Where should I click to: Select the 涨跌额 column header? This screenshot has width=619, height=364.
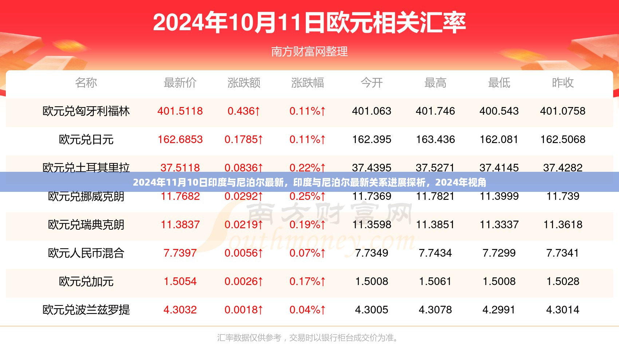[244, 83]
